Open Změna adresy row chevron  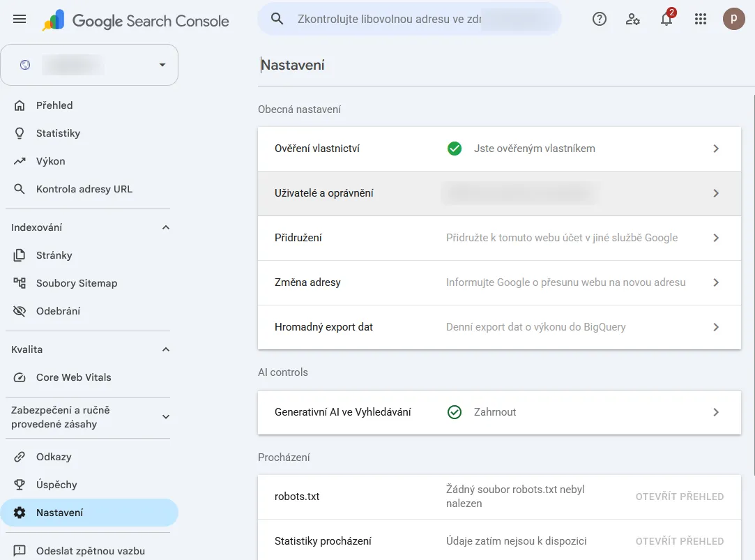pos(716,282)
